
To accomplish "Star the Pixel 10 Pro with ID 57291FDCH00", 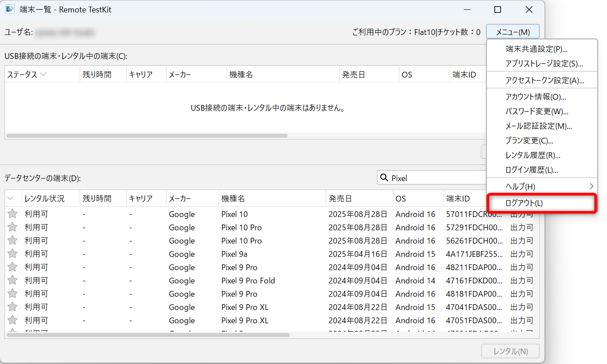I will [x=12, y=227].
